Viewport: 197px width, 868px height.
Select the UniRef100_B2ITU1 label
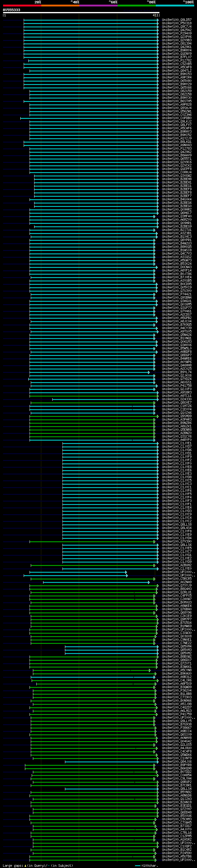[x=177, y=230]
